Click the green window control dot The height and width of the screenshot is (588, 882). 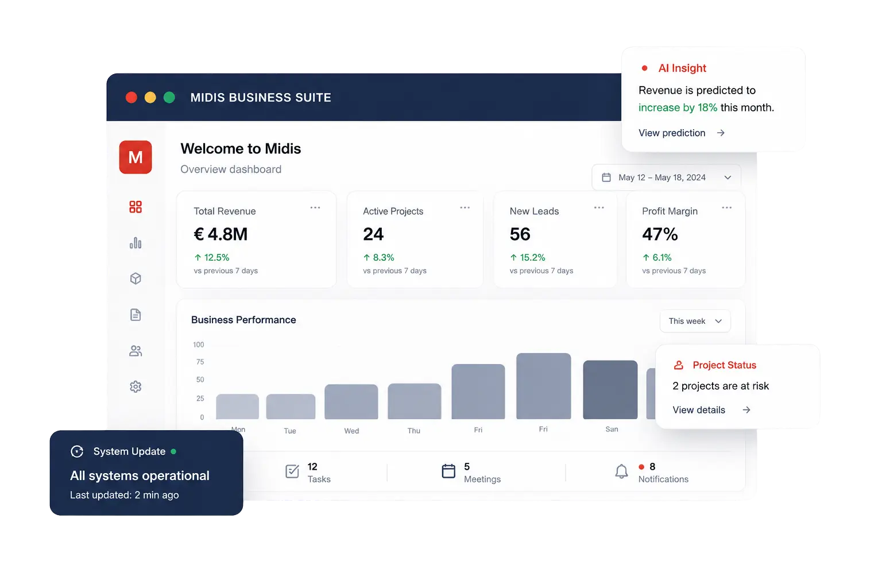tap(169, 98)
